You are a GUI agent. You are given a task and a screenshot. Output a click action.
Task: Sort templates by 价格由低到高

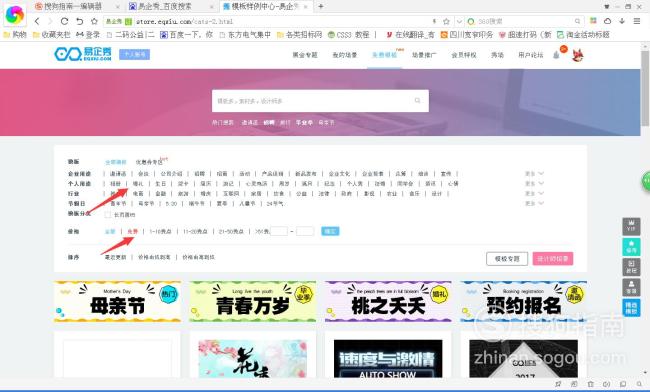154,257
